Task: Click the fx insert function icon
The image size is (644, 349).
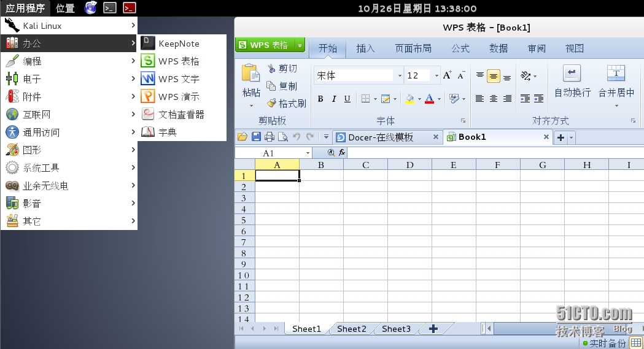Action: tap(342, 153)
